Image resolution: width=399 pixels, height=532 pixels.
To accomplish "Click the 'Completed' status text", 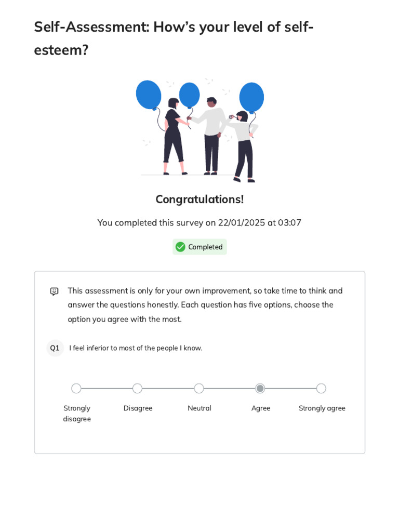I will pos(205,247).
